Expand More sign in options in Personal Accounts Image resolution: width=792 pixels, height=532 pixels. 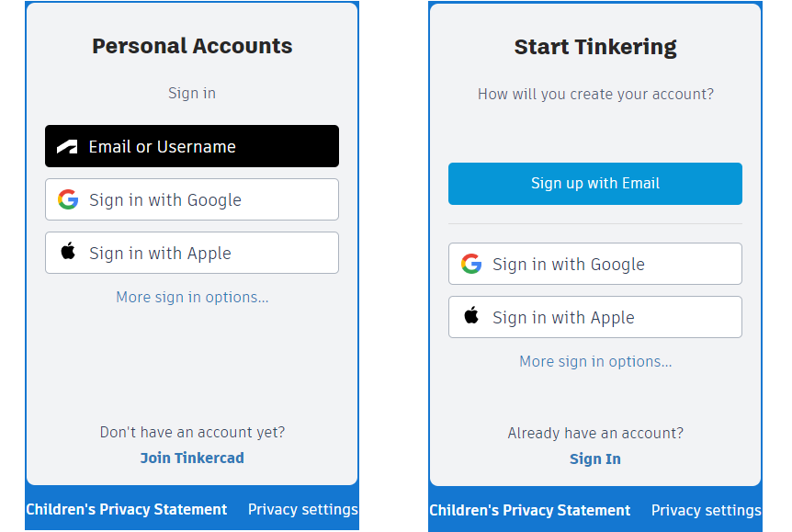point(192,298)
